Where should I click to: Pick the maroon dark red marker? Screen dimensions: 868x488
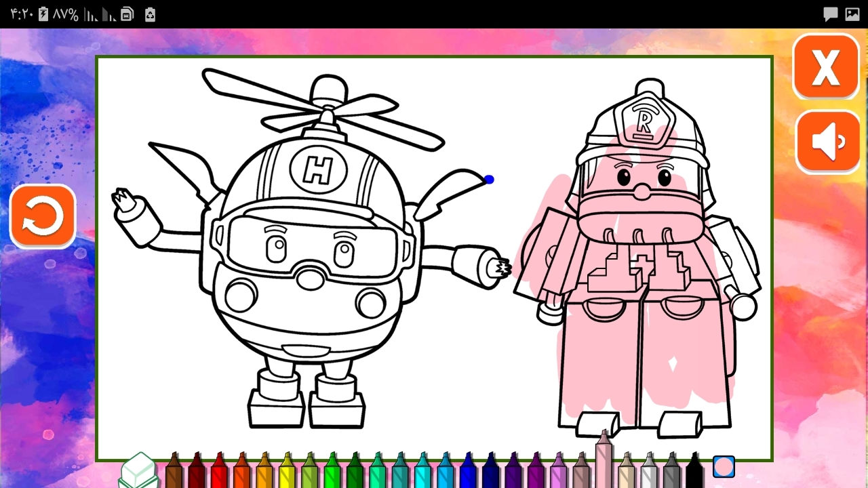click(197, 470)
